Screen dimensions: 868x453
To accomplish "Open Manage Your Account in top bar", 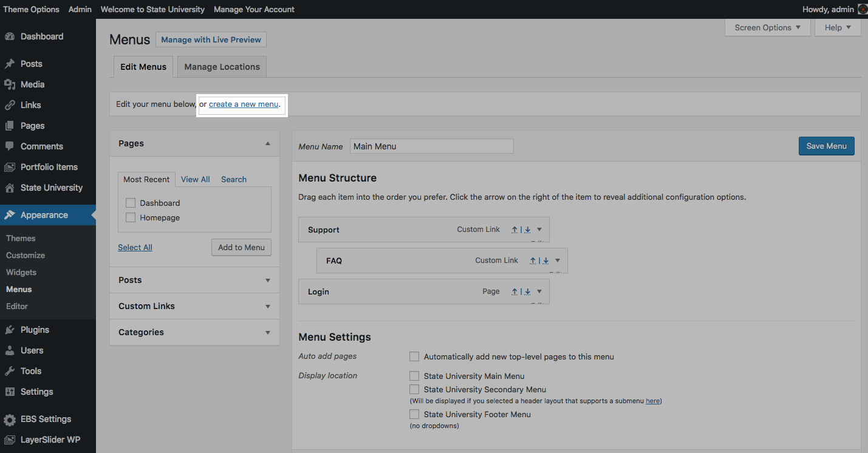I will tap(254, 9).
